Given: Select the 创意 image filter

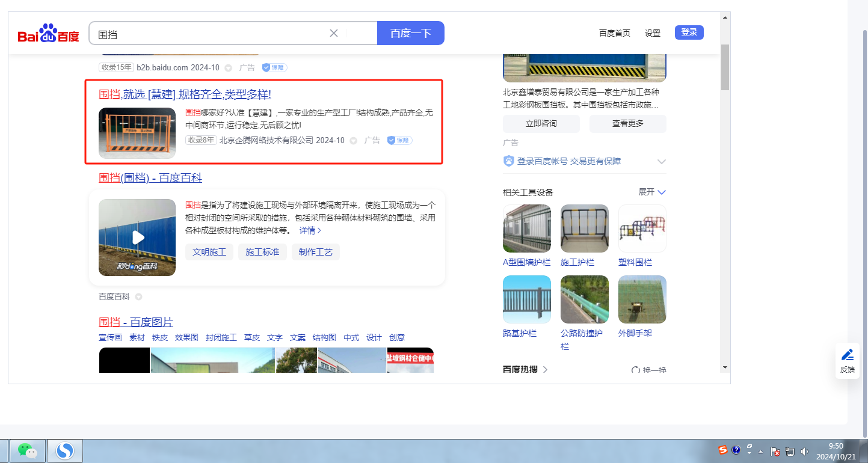Looking at the screenshot, I should (x=397, y=337).
